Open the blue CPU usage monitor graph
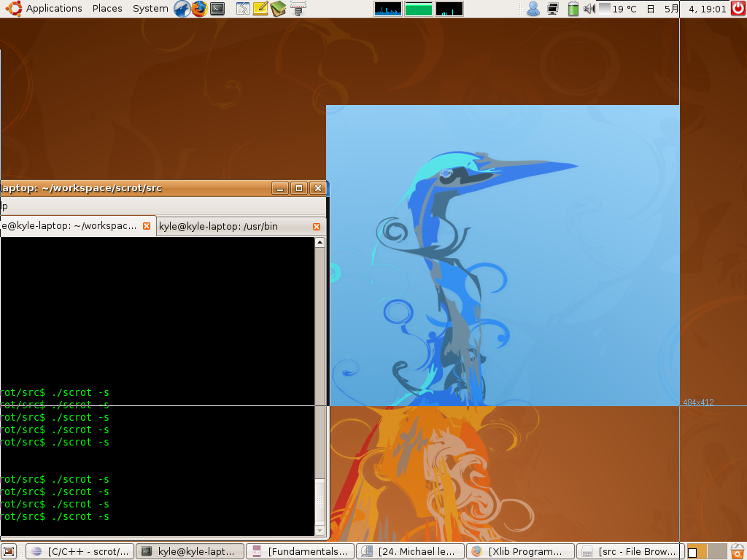 (388, 9)
